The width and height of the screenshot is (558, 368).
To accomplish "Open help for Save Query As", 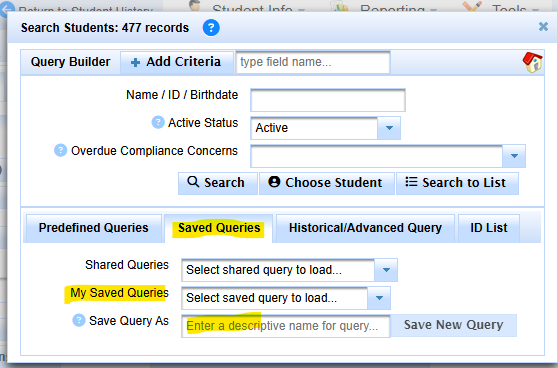I will [79, 320].
